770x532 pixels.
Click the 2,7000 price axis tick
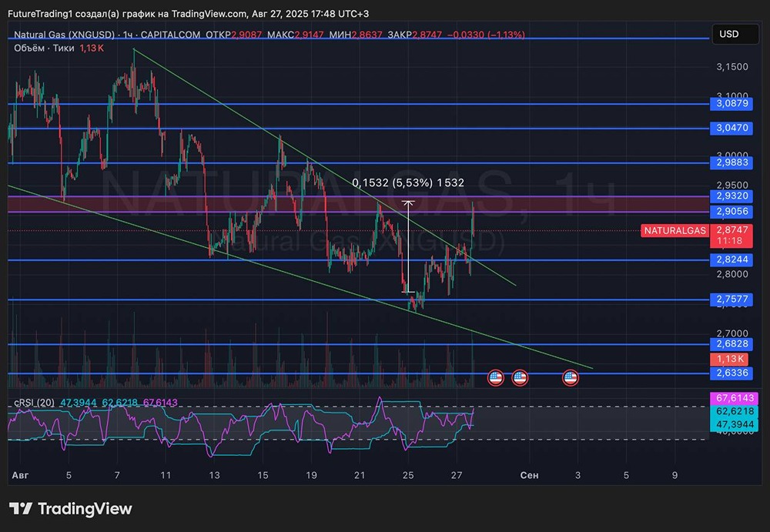point(732,333)
